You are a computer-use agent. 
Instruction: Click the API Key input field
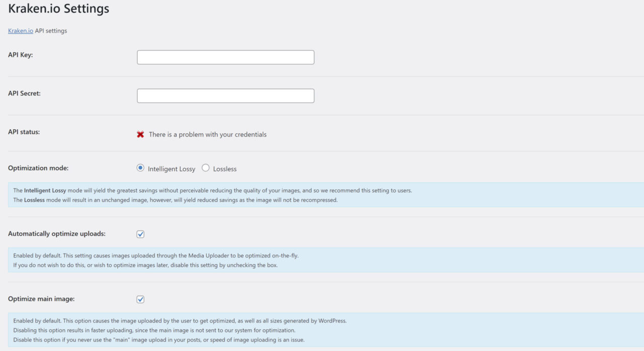pos(225,57)
